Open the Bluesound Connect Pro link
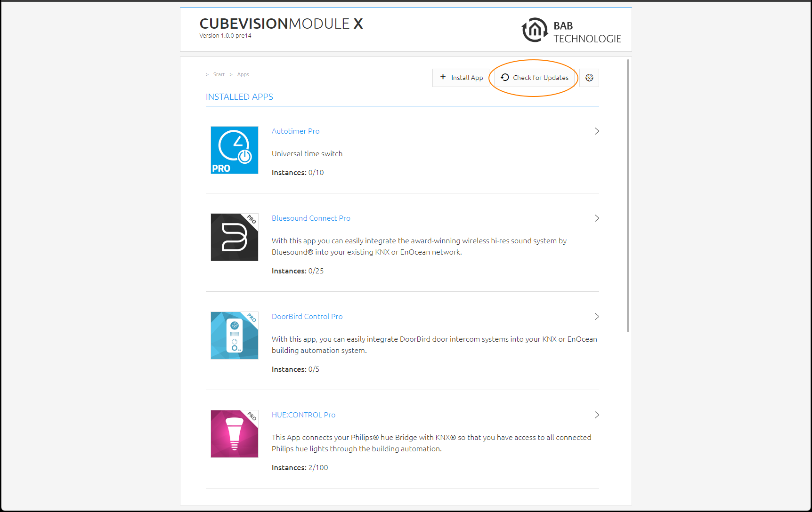812x512 pixels. (x=311, y=218)
